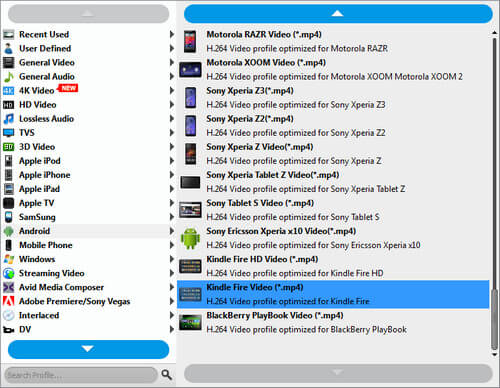Click the Mobile Phone icon
Viewport: 500px width, 388px height.
(9, 245)
